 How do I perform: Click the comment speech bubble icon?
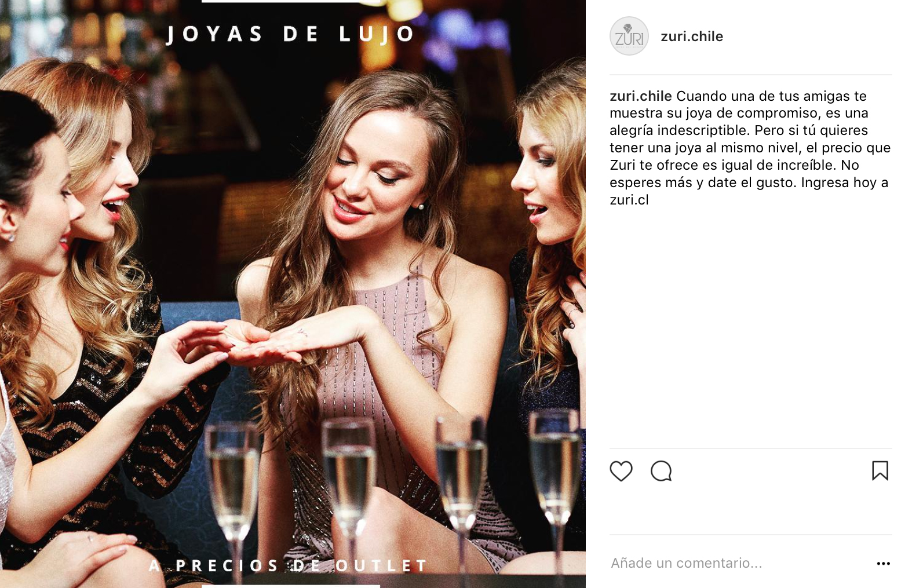pos(661,471)
